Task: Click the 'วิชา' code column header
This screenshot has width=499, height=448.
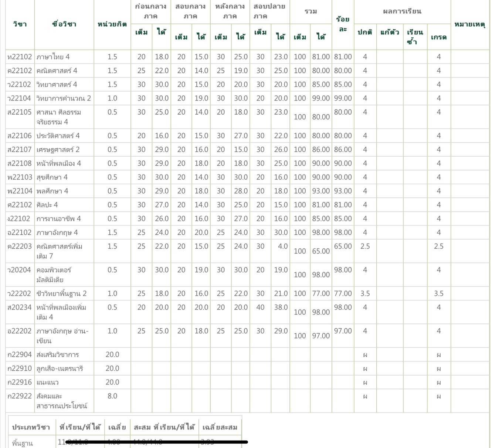Action: coord(20,24)
